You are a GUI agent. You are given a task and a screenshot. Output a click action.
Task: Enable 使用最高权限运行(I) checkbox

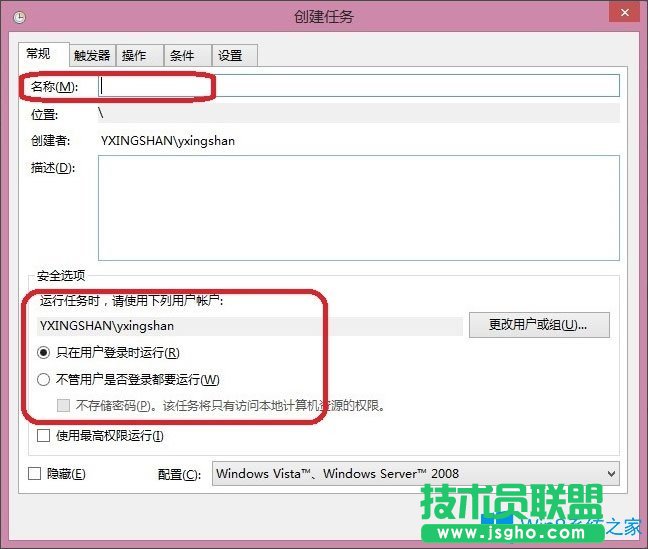tap(43, 435)
